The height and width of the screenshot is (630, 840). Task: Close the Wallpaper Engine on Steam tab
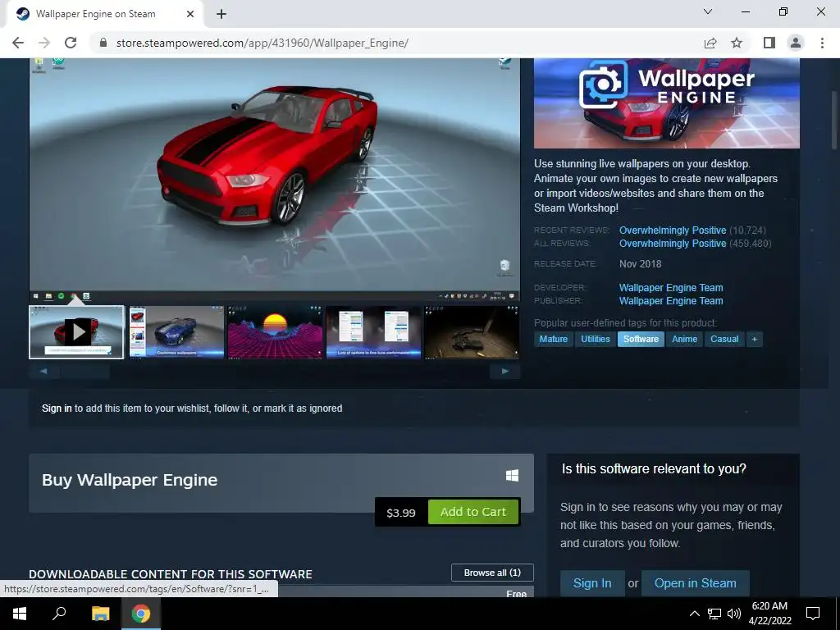point(190,15)
